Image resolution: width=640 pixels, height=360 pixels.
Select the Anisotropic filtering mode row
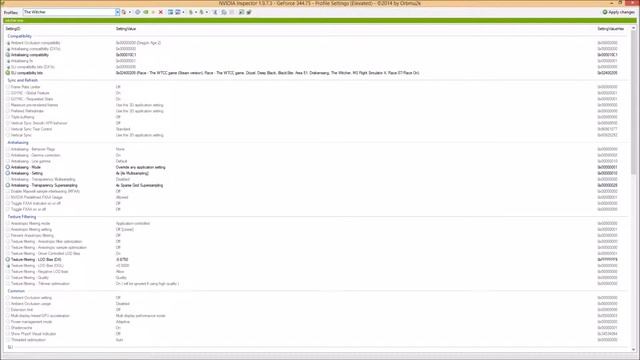tap(316, 223)
